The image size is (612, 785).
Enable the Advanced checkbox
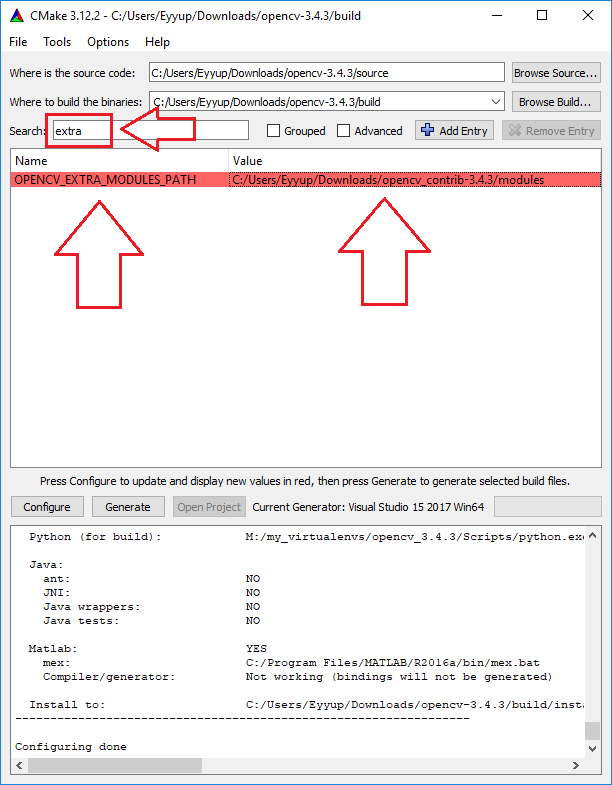(x=344, y=131)
